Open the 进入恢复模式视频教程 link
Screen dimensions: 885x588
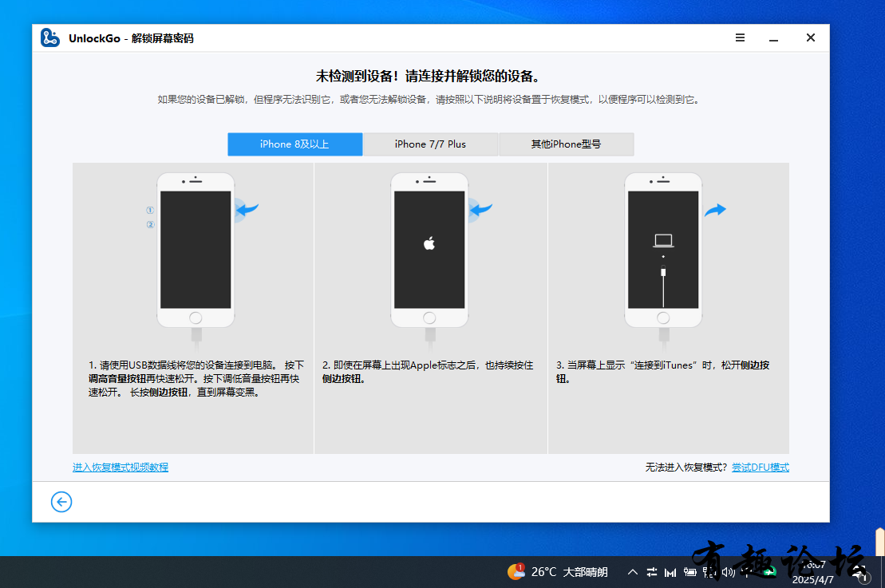pos(121,468)
